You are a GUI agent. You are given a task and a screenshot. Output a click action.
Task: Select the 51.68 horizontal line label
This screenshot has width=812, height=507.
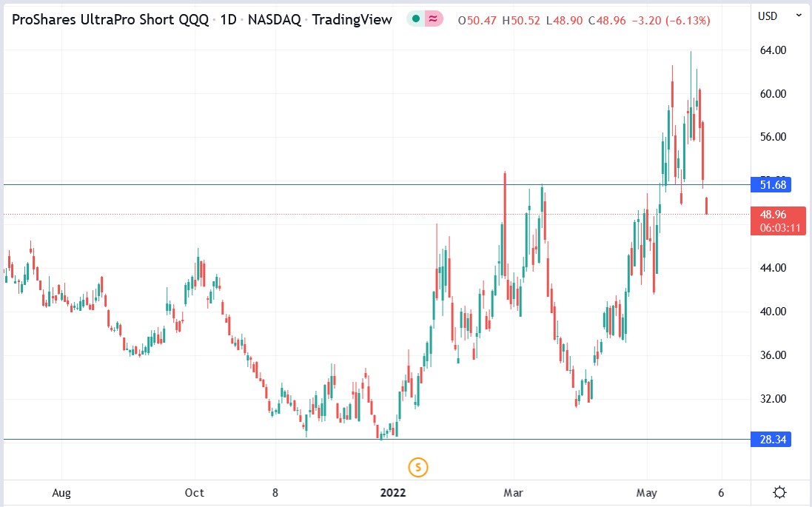pos(771,185)
